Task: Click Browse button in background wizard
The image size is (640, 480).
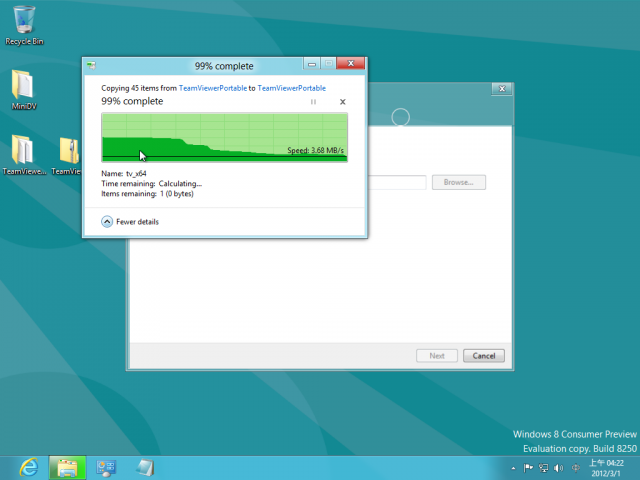Action: click(x=459, y=182)
